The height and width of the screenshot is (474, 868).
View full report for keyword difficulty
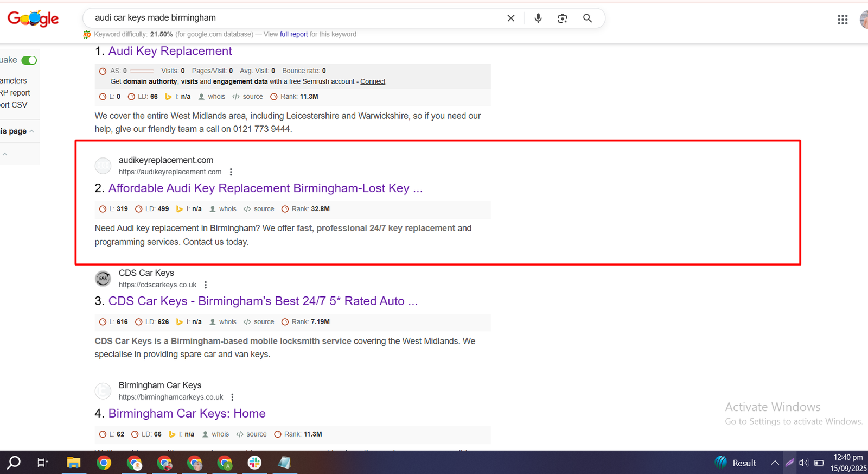[293, 34]
